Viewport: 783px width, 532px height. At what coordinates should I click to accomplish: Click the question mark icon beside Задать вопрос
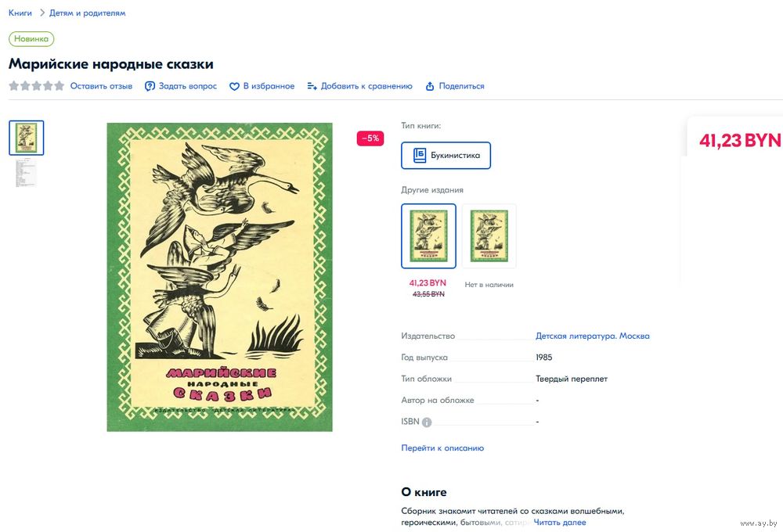(x=150, y=86)
